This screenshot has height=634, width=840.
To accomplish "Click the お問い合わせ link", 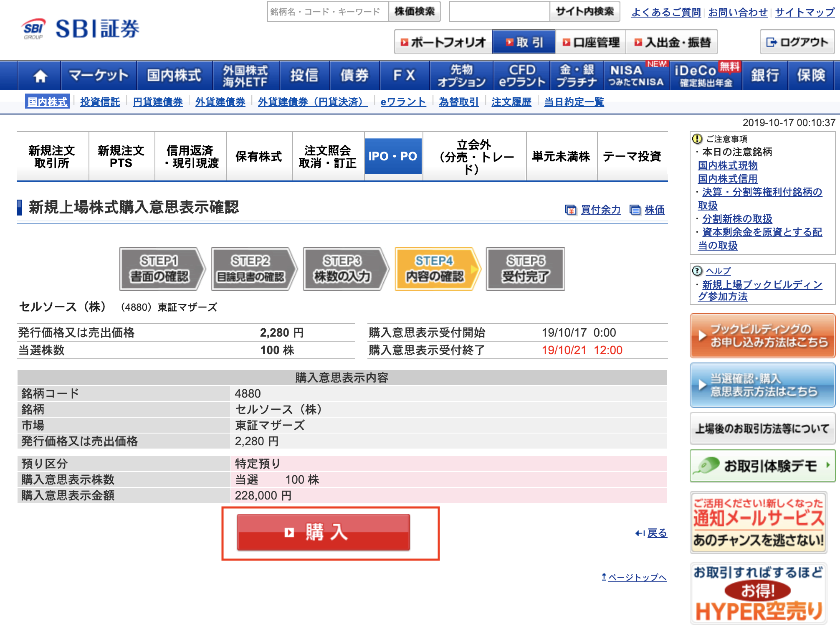I will [x=738, y=12].
